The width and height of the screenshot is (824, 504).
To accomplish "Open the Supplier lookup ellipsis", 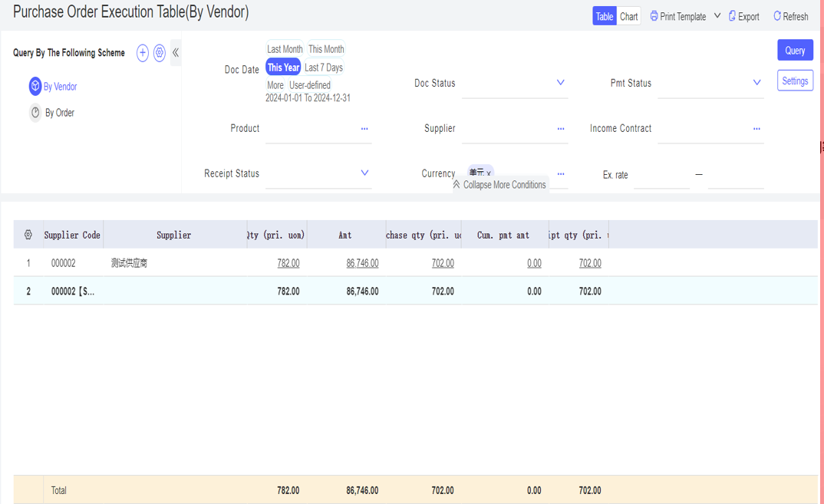I will [561, 129].
